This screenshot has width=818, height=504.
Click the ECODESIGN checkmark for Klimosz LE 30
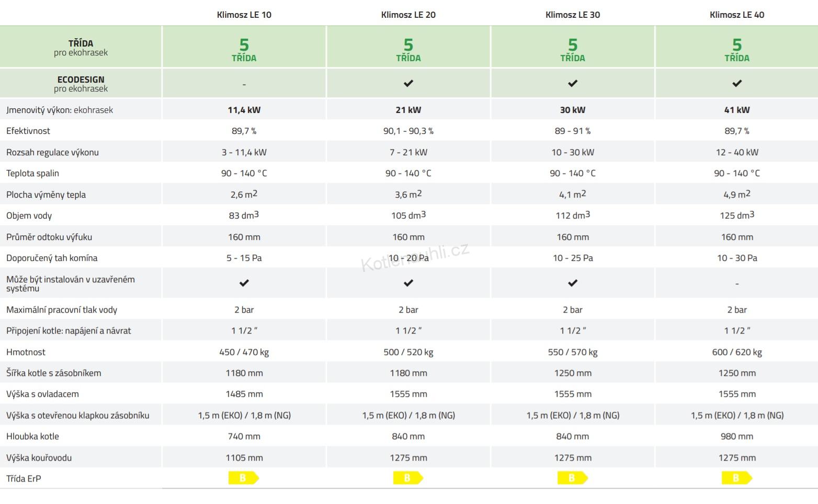click(573, 83)
